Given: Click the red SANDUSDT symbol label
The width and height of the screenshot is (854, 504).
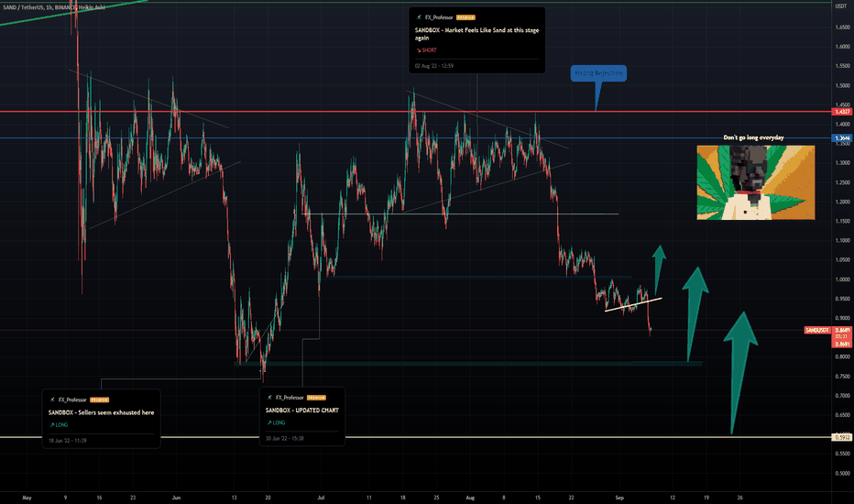Looking at the screenshot, I should [817, 330].
